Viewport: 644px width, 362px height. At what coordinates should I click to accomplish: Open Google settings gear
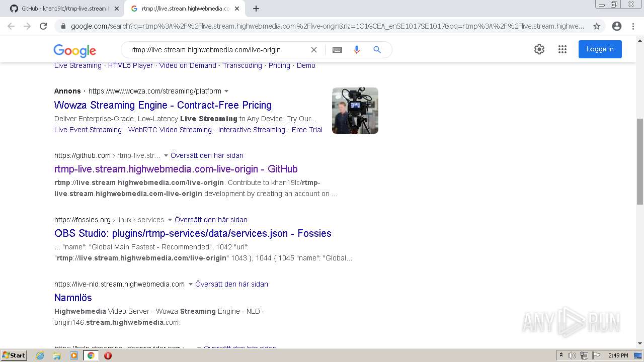tap(539, 49)
